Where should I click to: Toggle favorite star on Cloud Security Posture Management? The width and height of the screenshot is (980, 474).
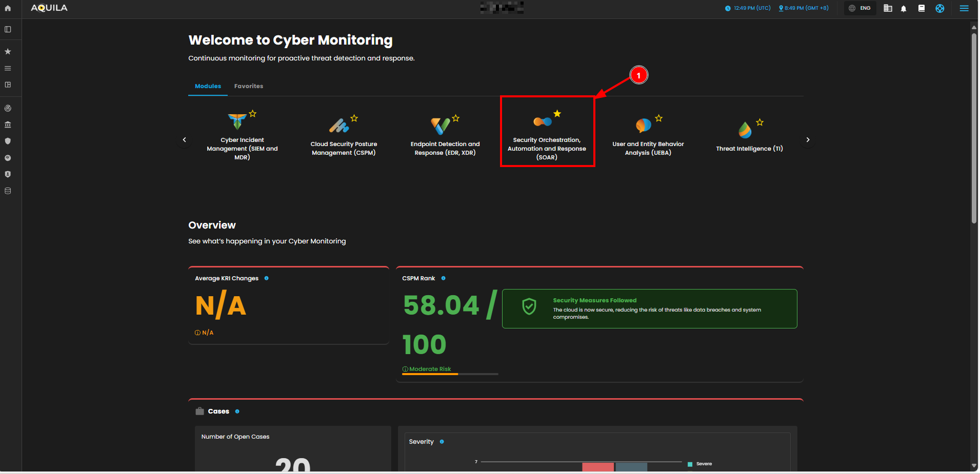tap(354, 118)
